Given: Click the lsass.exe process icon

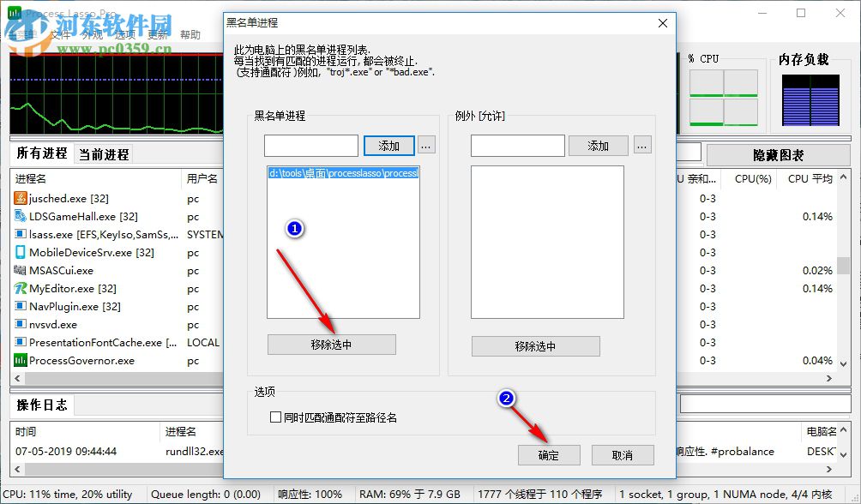Looking at the screenshot, I should 21,234.
